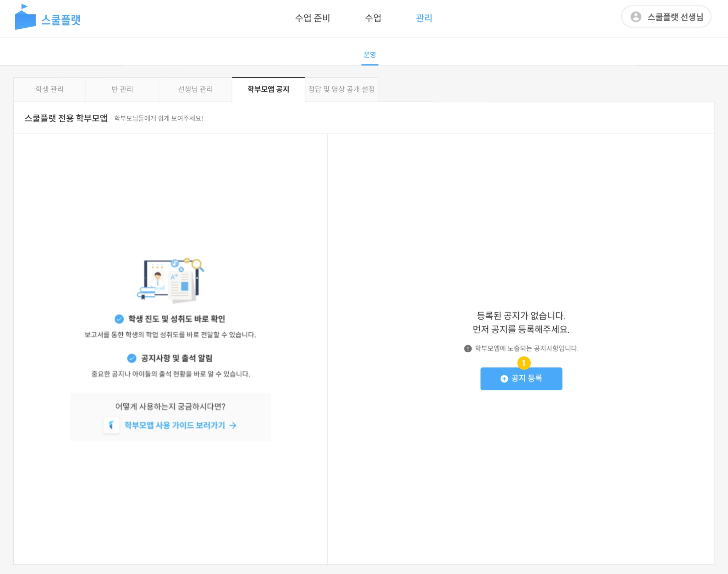Click checkmark beside 학생 진도 및 성취도
This screenshot has height=574, width=728.
119,319
